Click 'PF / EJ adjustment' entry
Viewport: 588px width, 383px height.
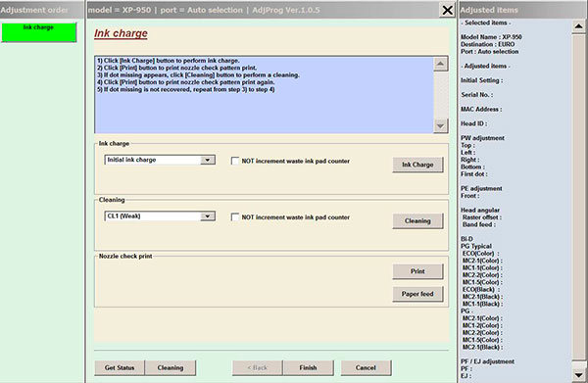point(487,361)
